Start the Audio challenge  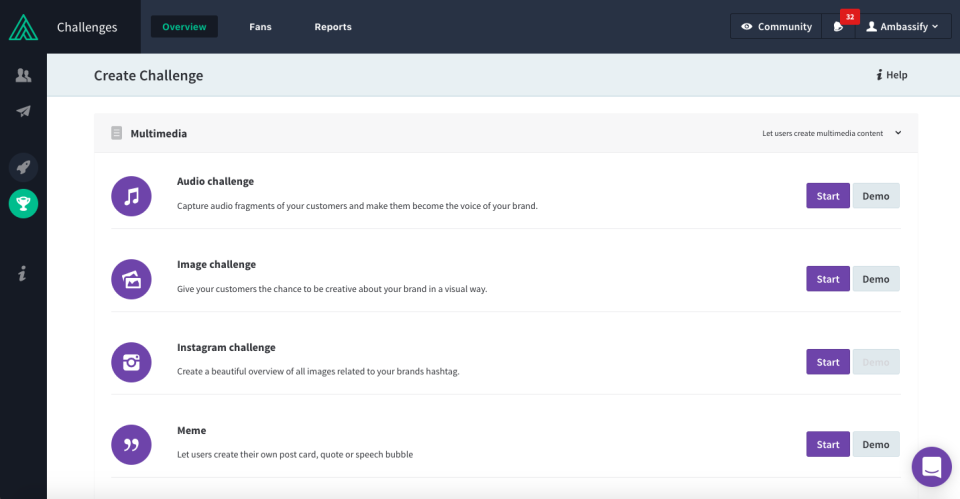click(x=828, y=196)
